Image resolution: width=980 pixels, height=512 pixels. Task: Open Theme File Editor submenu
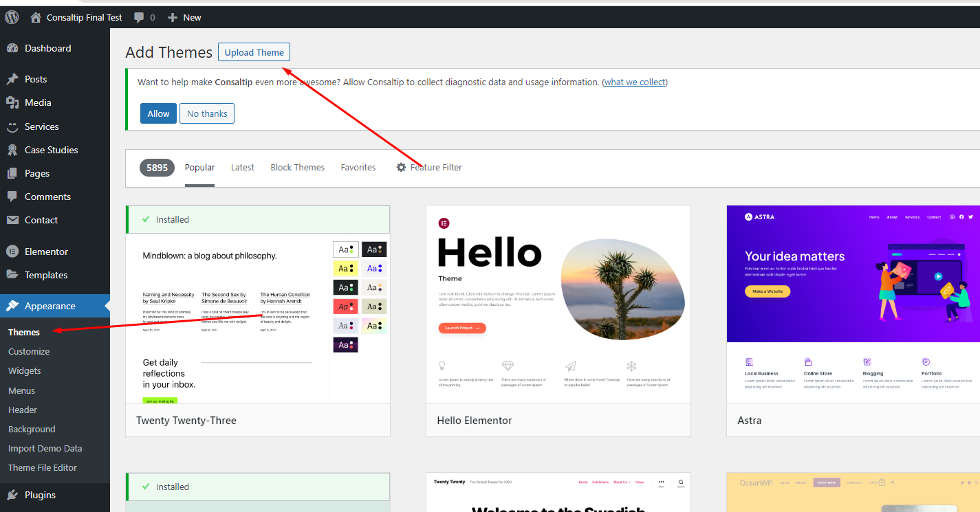(x=43, y=467)
